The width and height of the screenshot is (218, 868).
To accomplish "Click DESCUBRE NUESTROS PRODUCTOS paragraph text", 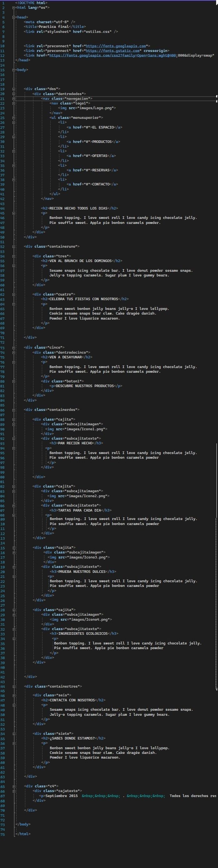I will (x=85, y=386).
